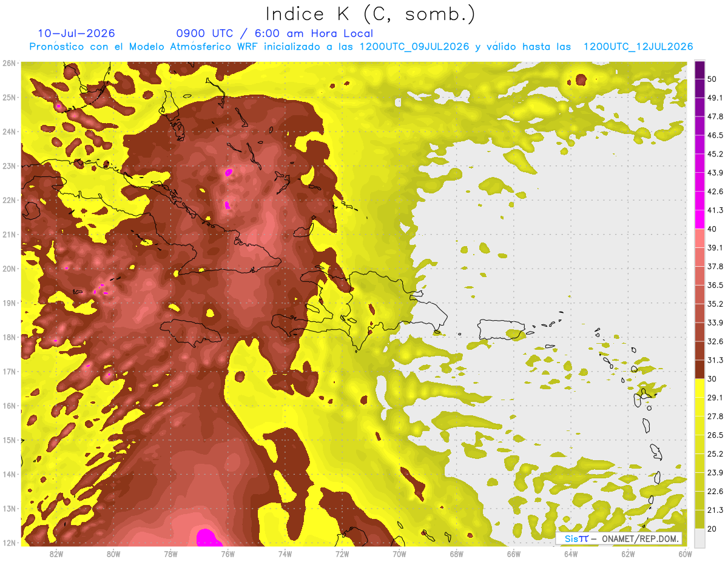This screenshot has width=728, height=562.
Task: Click the date "10-Jul-2026"
Action: click(x=76, y=33)
